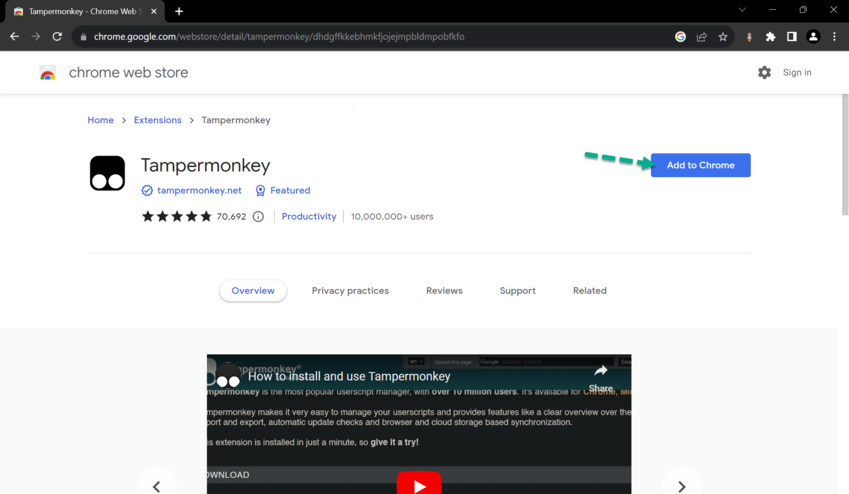Play the YouTube video
The width and height of the screenshot is (849, 494).
click(419, 484)
